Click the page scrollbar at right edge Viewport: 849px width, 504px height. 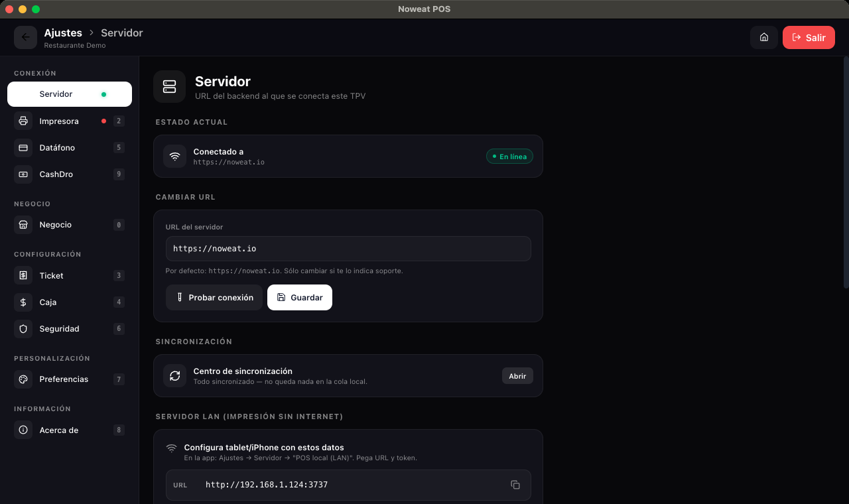[x=846, y=172]
